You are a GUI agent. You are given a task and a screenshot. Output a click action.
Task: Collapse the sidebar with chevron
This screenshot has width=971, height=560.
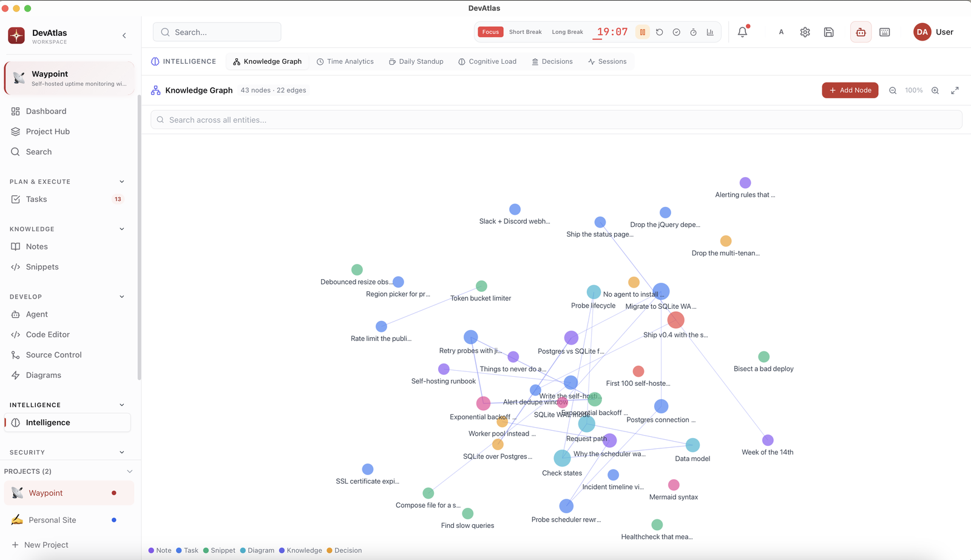point(124,36)
